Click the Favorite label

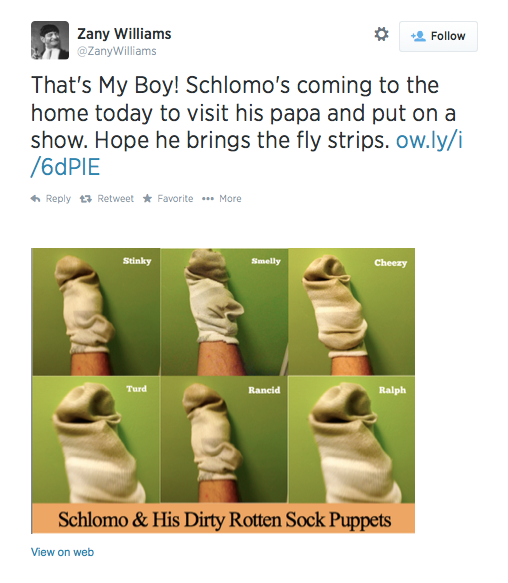pos(175,199)
